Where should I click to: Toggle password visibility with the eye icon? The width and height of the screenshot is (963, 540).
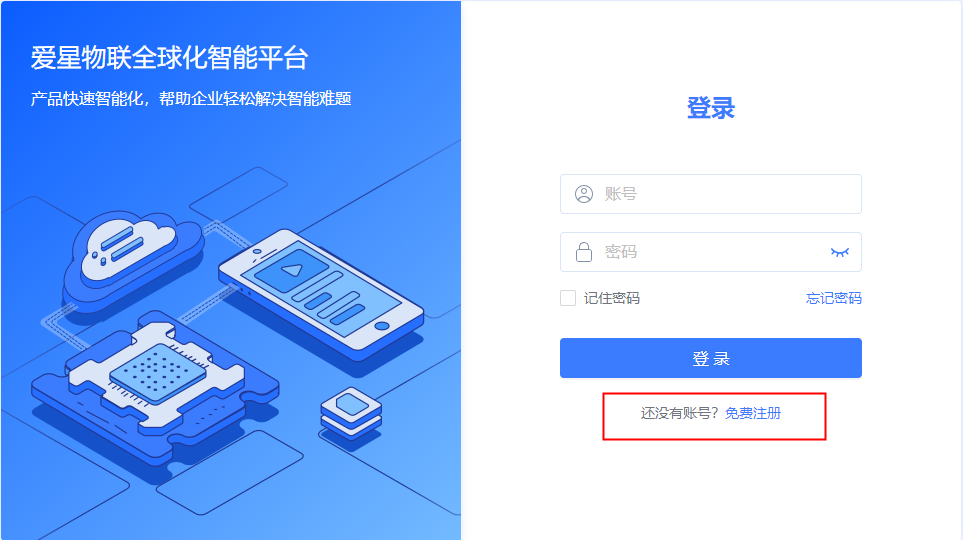(x=840, y=252)
